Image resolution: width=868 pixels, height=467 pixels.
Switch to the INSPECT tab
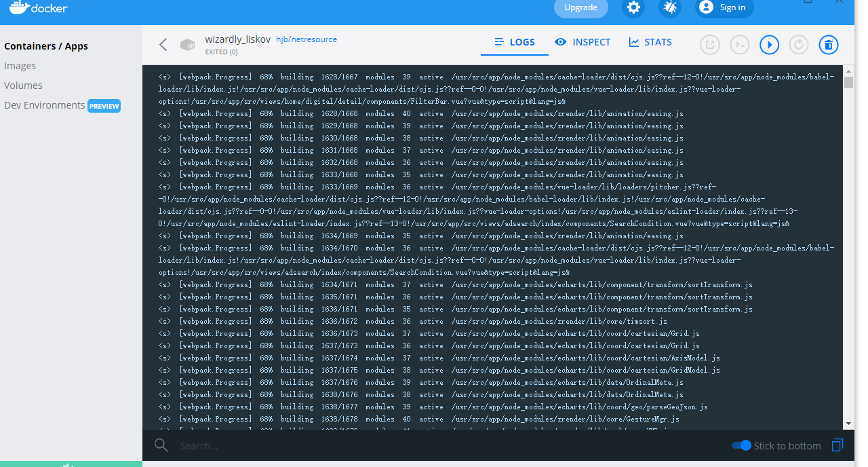pos(583,42)
